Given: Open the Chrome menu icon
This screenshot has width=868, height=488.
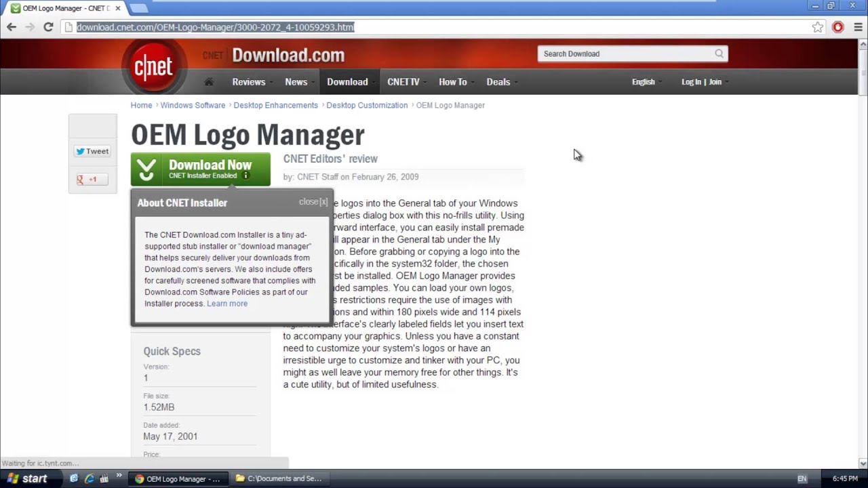Looking at the screenshot, I should pos(858,27).
